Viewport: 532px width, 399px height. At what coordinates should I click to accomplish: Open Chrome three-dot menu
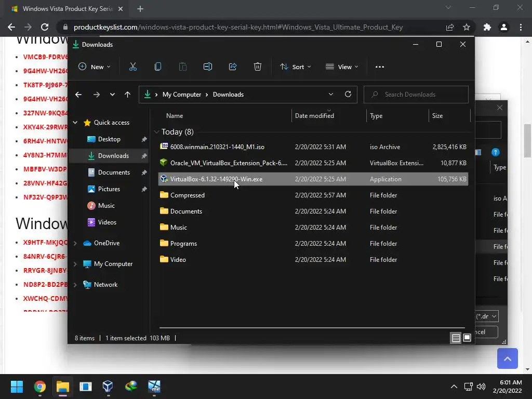click(x=521, y=27)
